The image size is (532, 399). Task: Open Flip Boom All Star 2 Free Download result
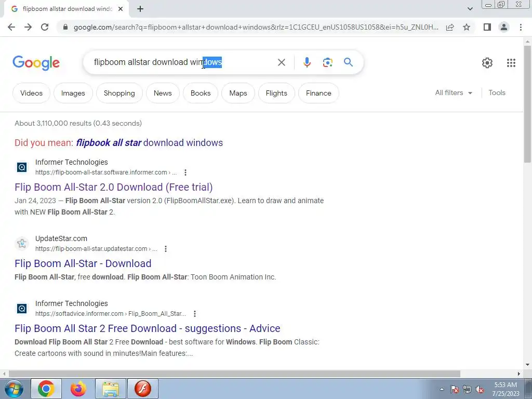coord(147,328)
